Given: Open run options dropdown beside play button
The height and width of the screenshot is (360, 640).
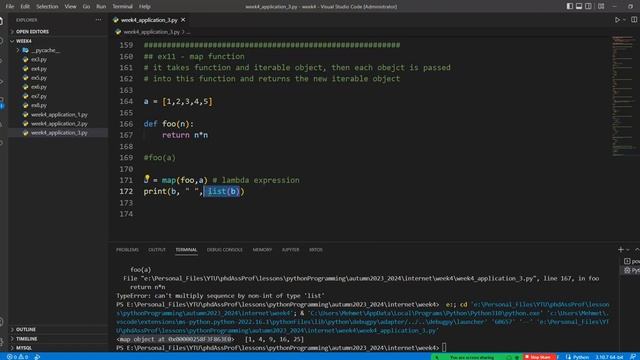Looking at the screenshot, I should (624, 20).
